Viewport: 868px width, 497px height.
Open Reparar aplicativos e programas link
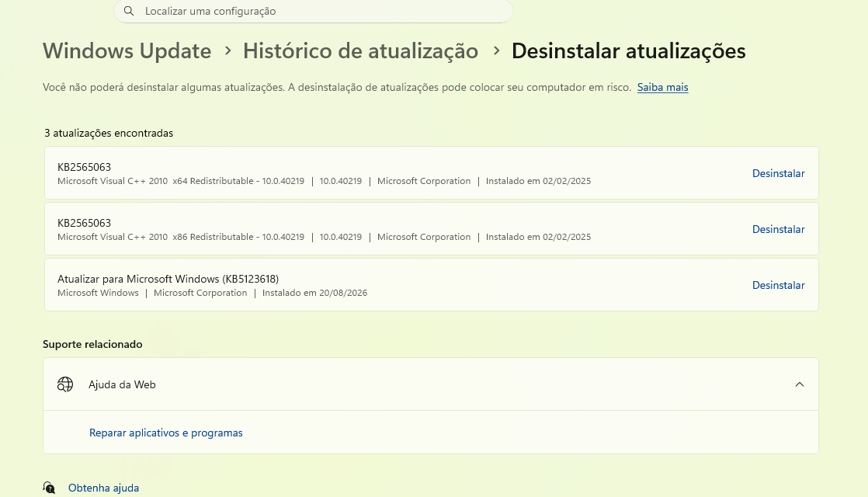pos(166,433)
